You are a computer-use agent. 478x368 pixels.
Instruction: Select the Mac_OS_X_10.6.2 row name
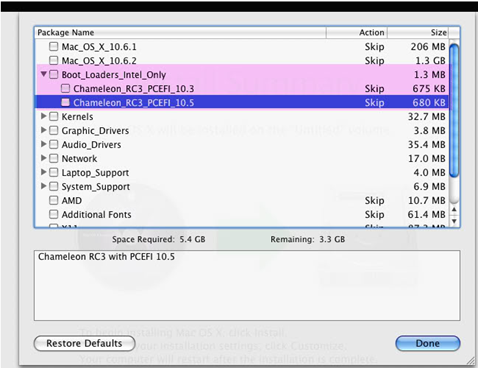tap(99, 61)
